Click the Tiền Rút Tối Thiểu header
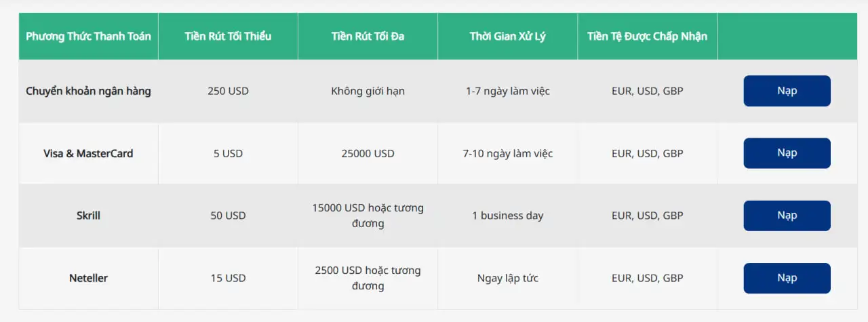This screenshot has height=322, width=868. click(x=228, y=36)
